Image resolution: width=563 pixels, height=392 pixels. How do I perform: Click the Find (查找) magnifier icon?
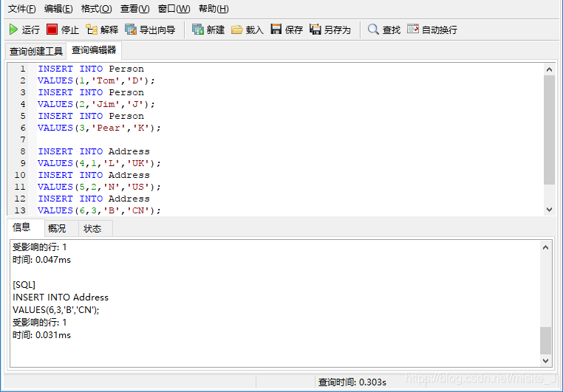(x=373, y=30)
